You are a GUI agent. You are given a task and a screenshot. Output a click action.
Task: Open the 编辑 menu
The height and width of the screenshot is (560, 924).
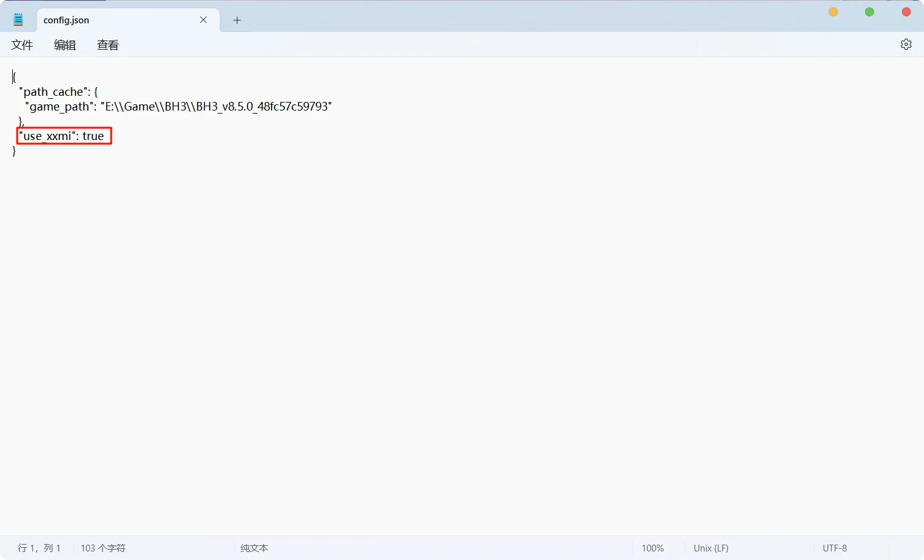(65, 45)
